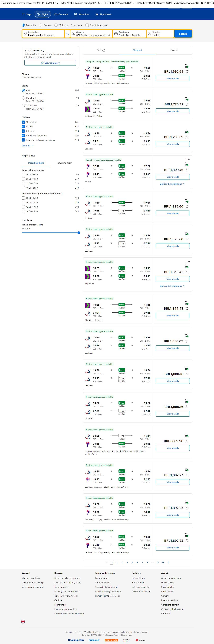Click the baggage icon above the BRL1,770.32 price
This screenshot has height=644, width=214.
186,99
